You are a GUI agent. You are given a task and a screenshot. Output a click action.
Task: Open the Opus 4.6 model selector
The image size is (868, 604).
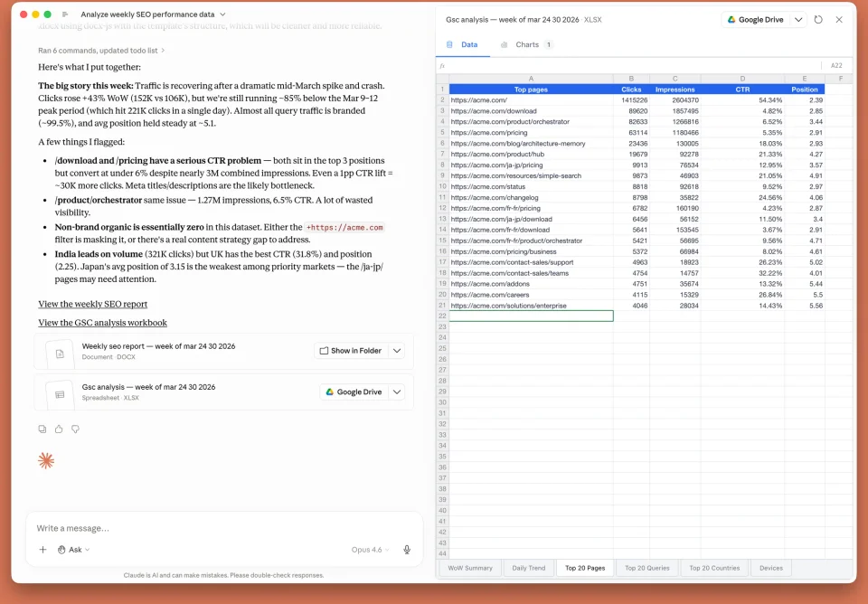pyautogui.click(x=370, y=550)
